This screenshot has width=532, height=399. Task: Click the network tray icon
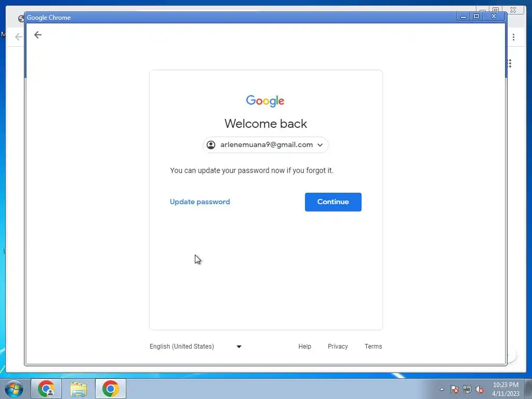467,389
